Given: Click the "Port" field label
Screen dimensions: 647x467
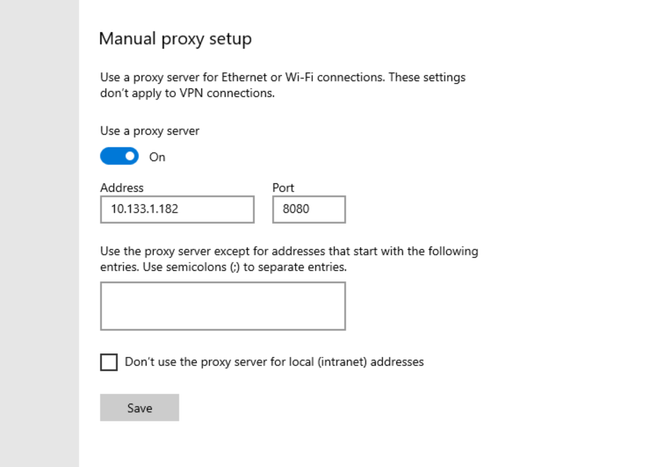Looking at the screenshot, I should (283, 187).
